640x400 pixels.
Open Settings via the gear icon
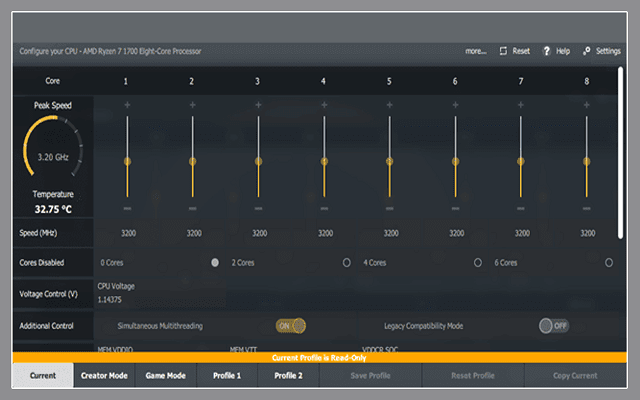tap(587, 50)
